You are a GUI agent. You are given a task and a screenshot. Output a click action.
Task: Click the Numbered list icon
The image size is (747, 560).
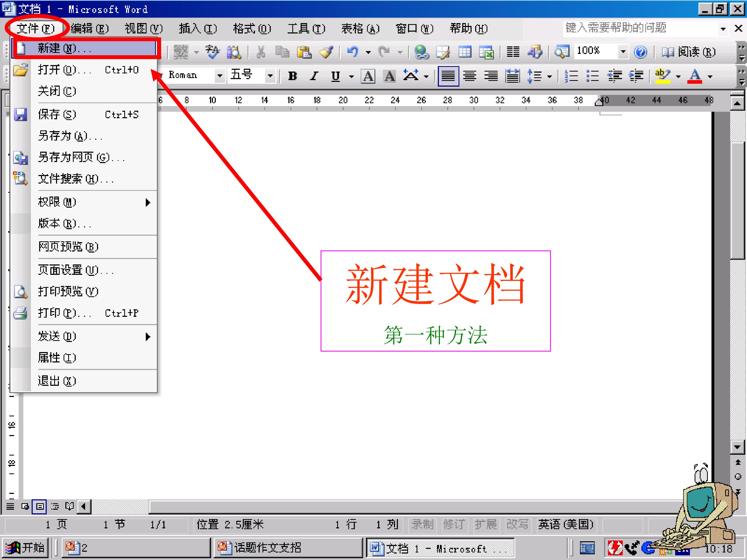coord(571,76)
